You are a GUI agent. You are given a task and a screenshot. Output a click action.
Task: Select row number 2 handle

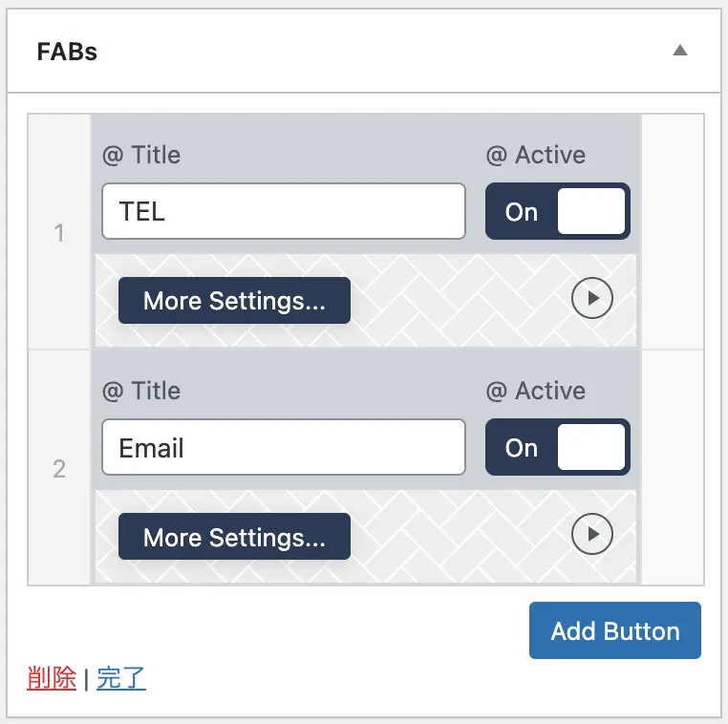coord(59,468)
